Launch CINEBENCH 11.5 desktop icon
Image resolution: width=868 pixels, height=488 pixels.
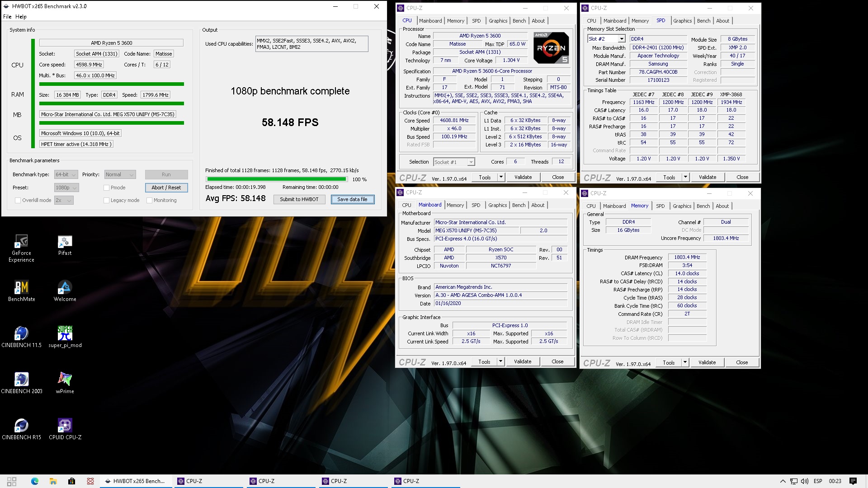click(21, 337)
